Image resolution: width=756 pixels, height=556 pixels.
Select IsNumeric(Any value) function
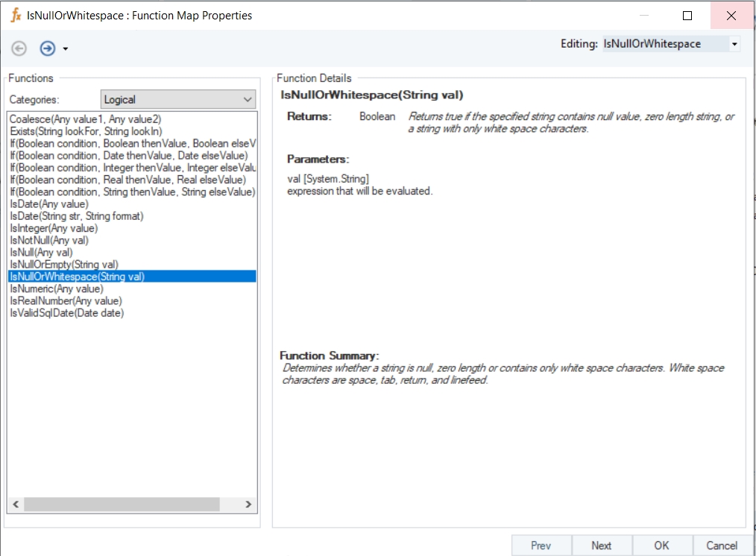[57, 288]
